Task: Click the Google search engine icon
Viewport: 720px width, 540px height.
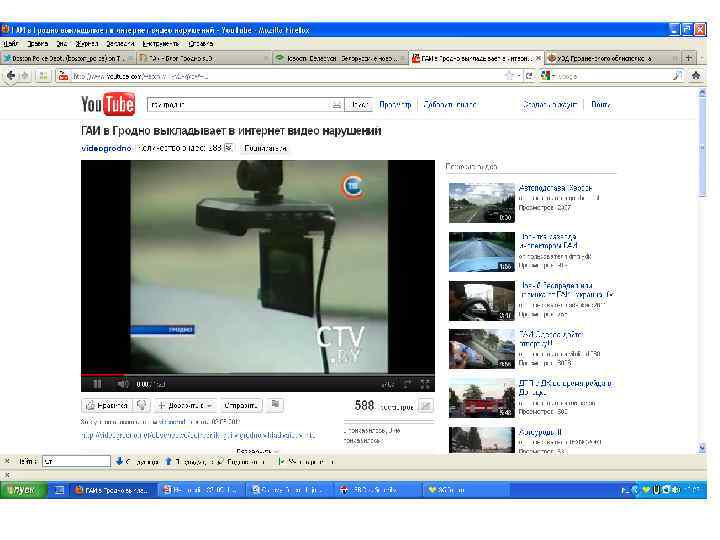Action: pyautogui.click(x=545, y=76)
